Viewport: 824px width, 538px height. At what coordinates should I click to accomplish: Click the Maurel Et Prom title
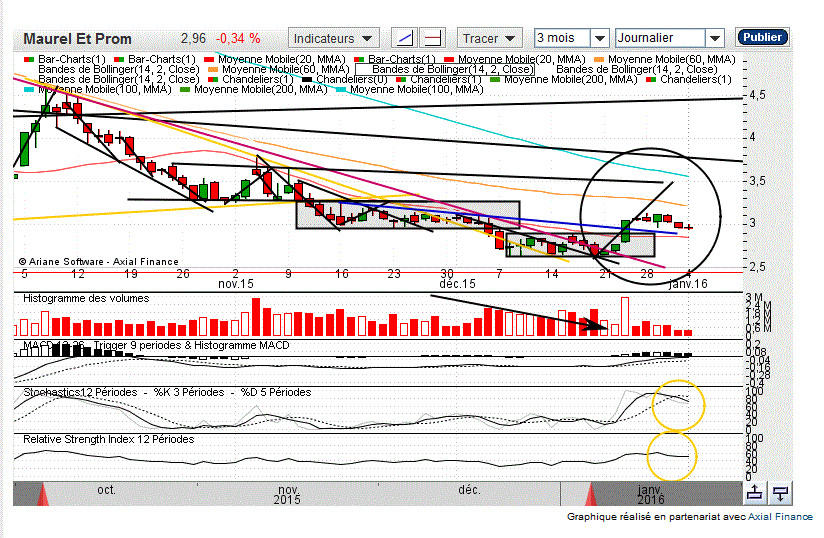point(77,39)
